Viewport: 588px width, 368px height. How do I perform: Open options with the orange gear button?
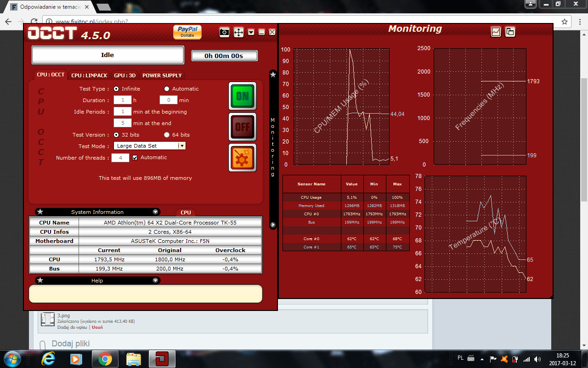[x=243, y=157]
